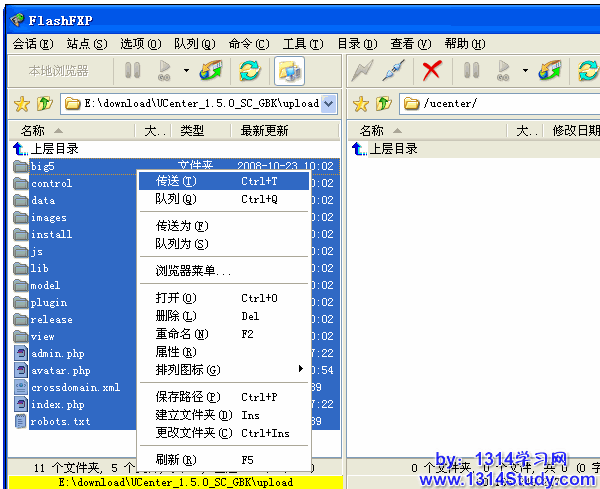
Task: Click the disconnect plug icon
Action: click(395, 71)
